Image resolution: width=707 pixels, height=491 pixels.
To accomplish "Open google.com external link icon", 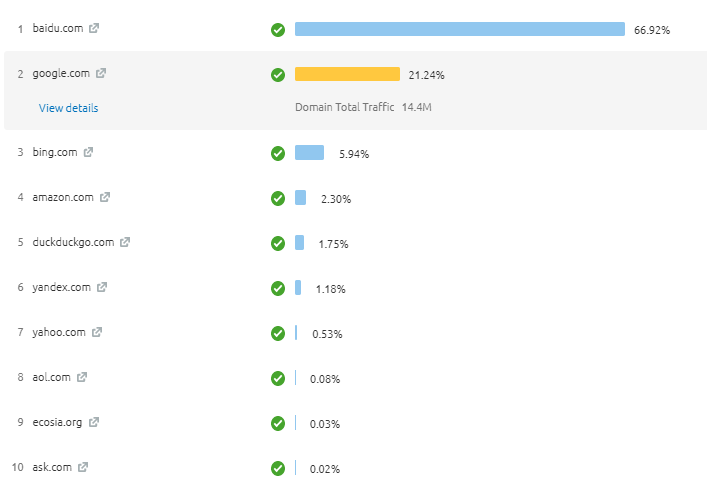I will (101, 73).
